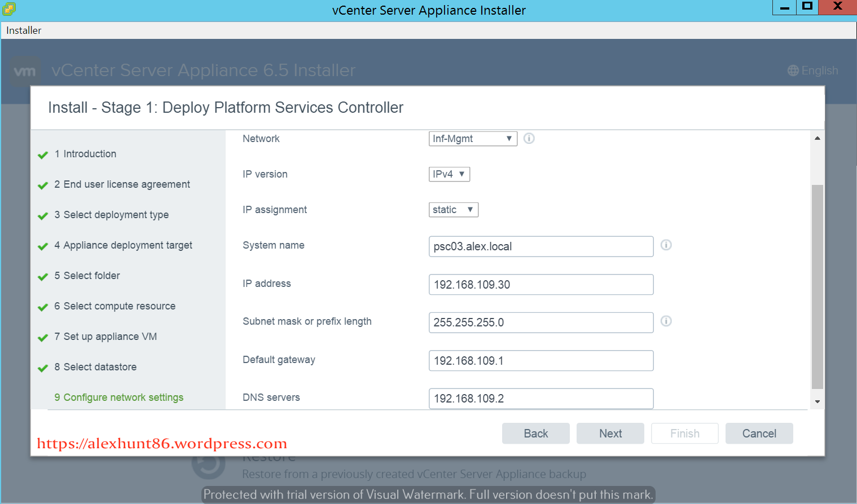Click the scroll up arrow in the form

point(818,138)
